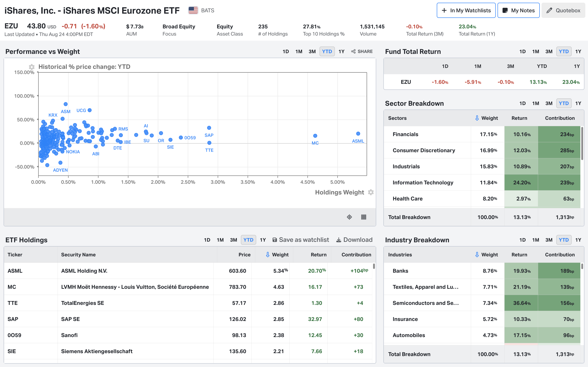Screen dimensions: 588x367
Task: Click the Industry Breakdown table scrollbar
Action: pyautogui.click(x=582, y=266)
